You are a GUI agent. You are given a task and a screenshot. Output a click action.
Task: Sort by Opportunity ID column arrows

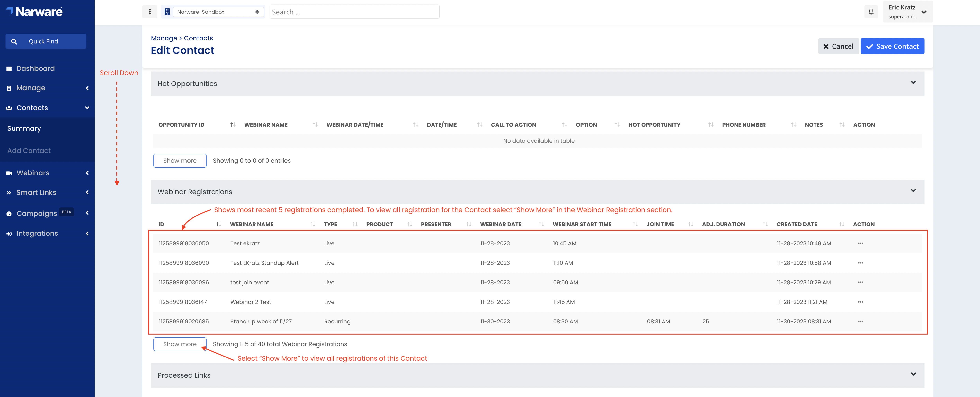click(x=233, y=125)
